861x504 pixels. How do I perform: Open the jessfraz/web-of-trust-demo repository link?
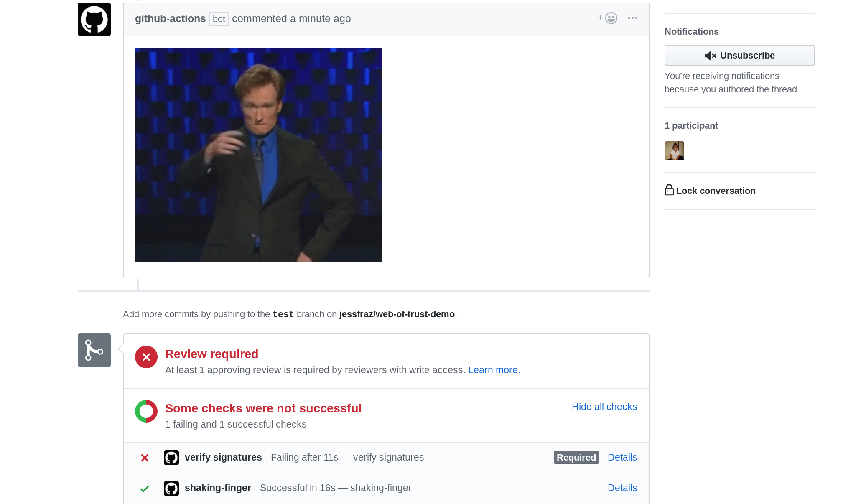(397, 314)
